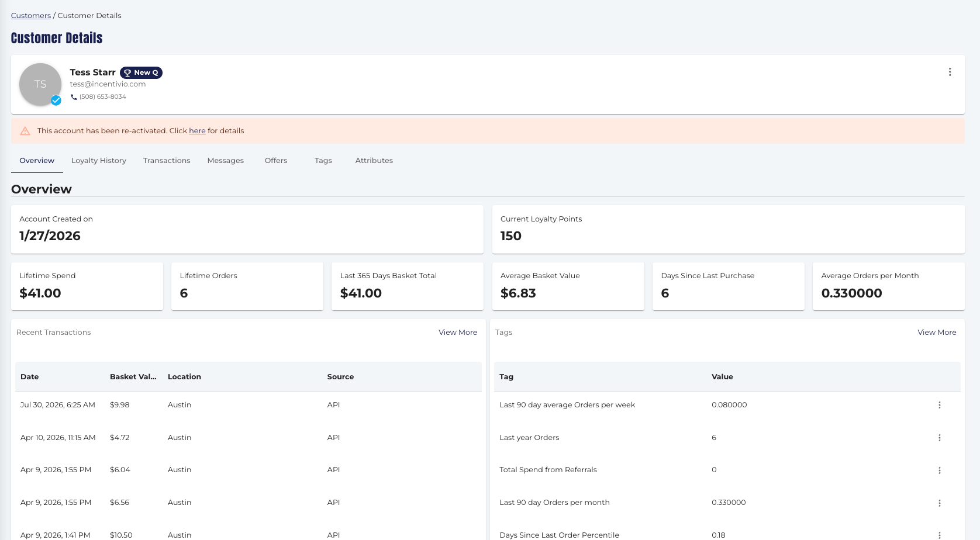Open the customer actions three-dot menu
The width and height of the screenshot is (980, 540).
pos(950,72)
